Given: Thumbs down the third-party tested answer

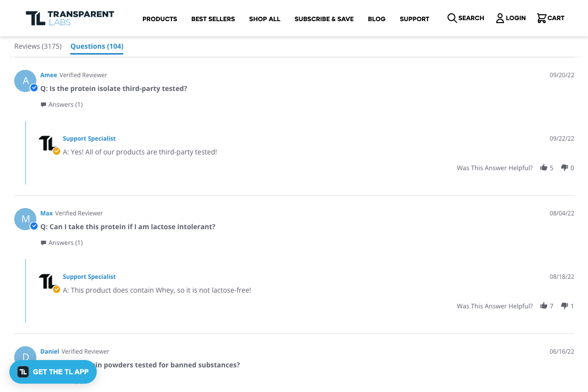Looking at the screenshot, I should (564, 167).
